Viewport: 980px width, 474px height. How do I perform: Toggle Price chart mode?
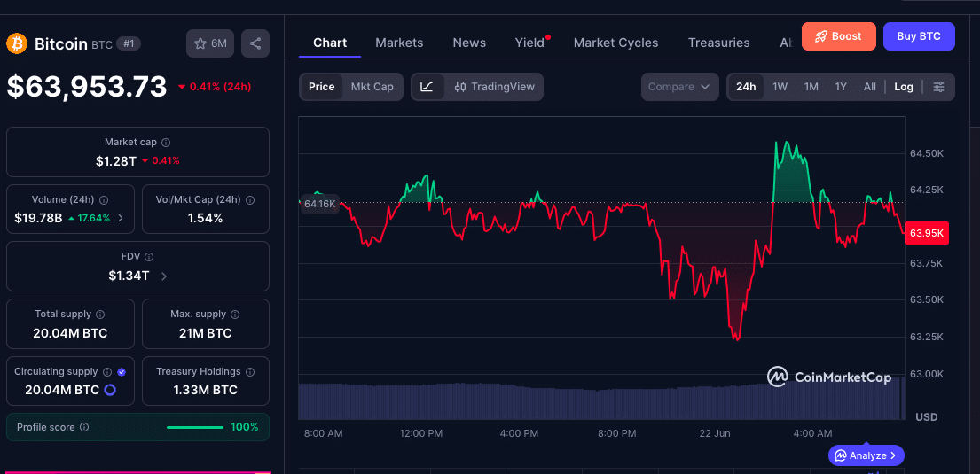click(321, 87)
